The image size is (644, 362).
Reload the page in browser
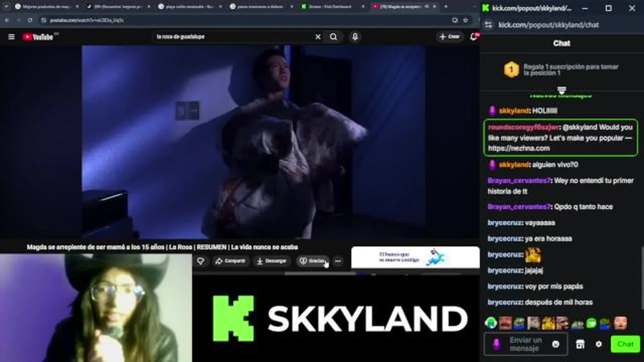click(30, 20)
